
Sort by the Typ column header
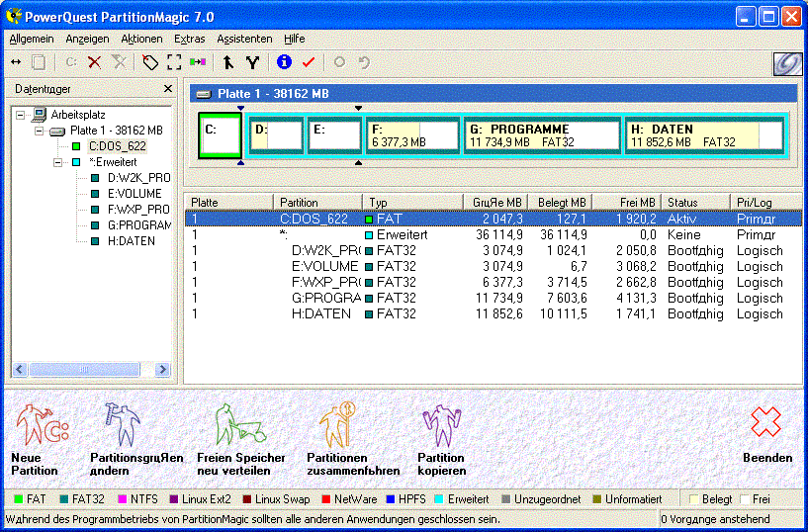[x=412, y=202]
